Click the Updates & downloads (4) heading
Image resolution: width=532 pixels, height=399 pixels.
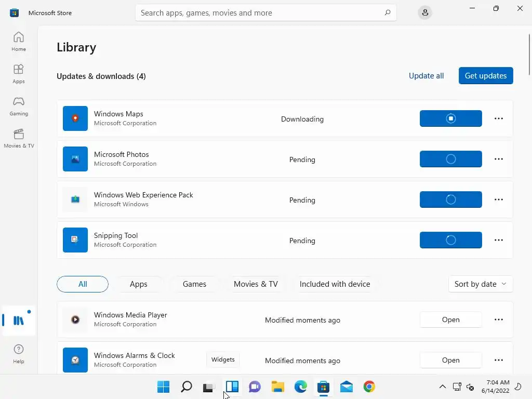(101, 76)
